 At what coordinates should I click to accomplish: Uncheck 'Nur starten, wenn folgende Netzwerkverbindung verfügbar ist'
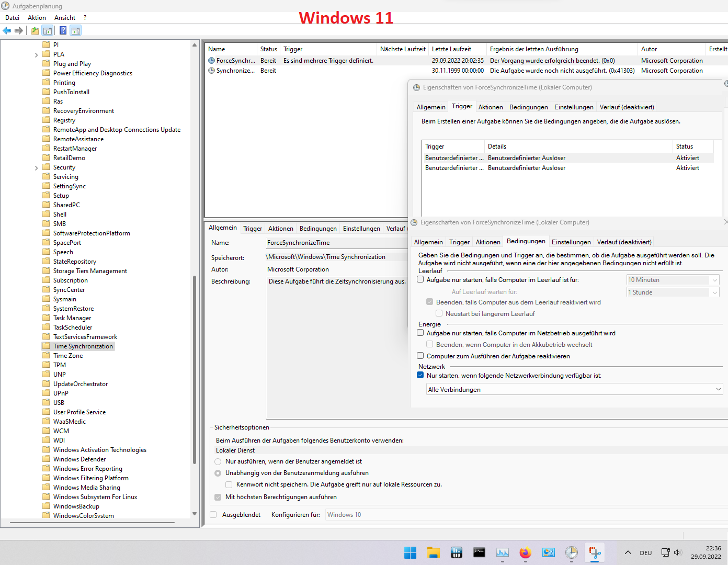420,375
